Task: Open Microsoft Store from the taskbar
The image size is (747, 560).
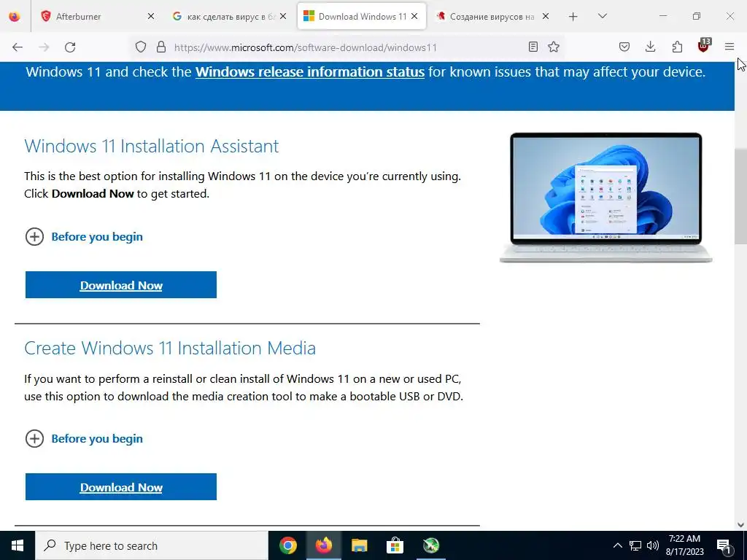Action: pos(395,545)
